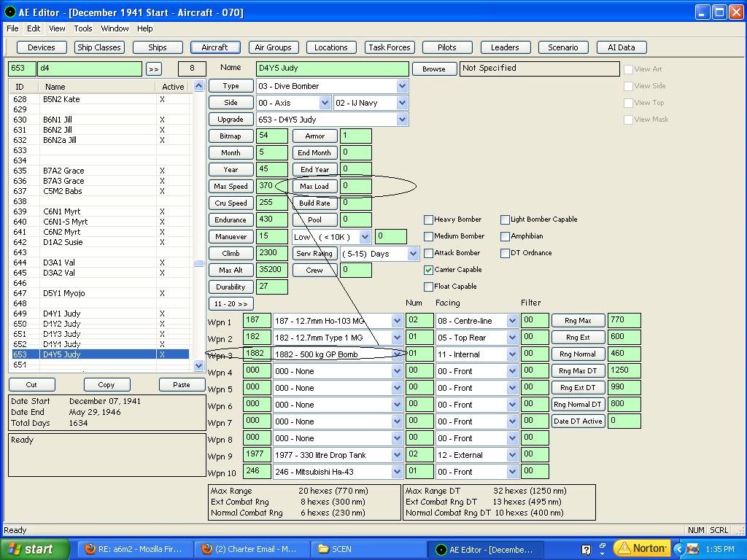Select 'D5Y1 Myojo' row in list
Viewport: 747px width, 560px height.
click(x=101, y=293)
